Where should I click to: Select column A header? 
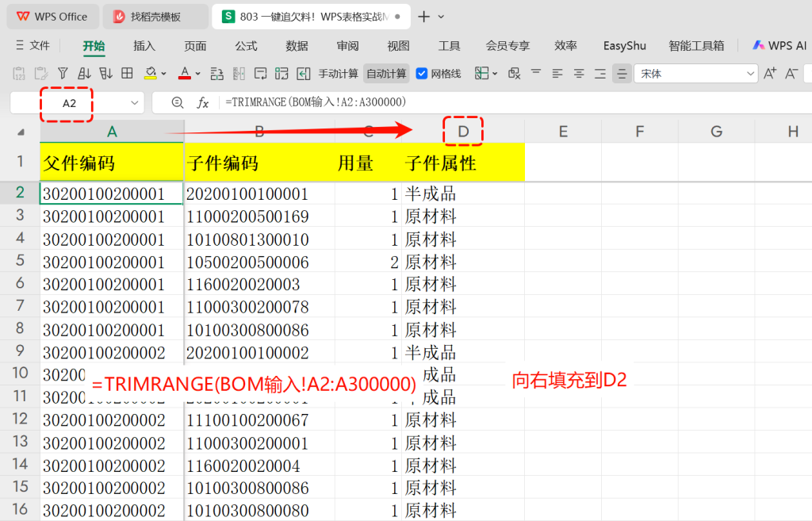[112, 132]
